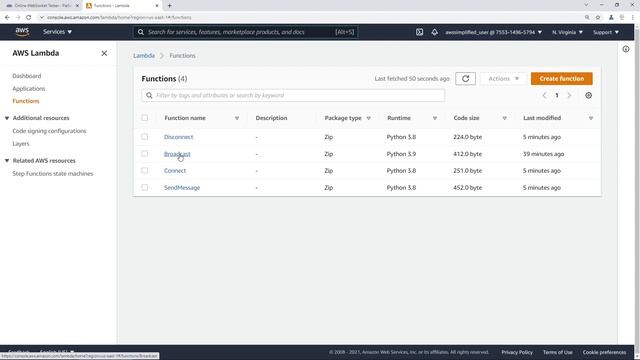Open Dashboard in the sidebar
Image resolution: width=640 pixels, height=360 pixels.
pyautogui.click(x=27, y=76)
